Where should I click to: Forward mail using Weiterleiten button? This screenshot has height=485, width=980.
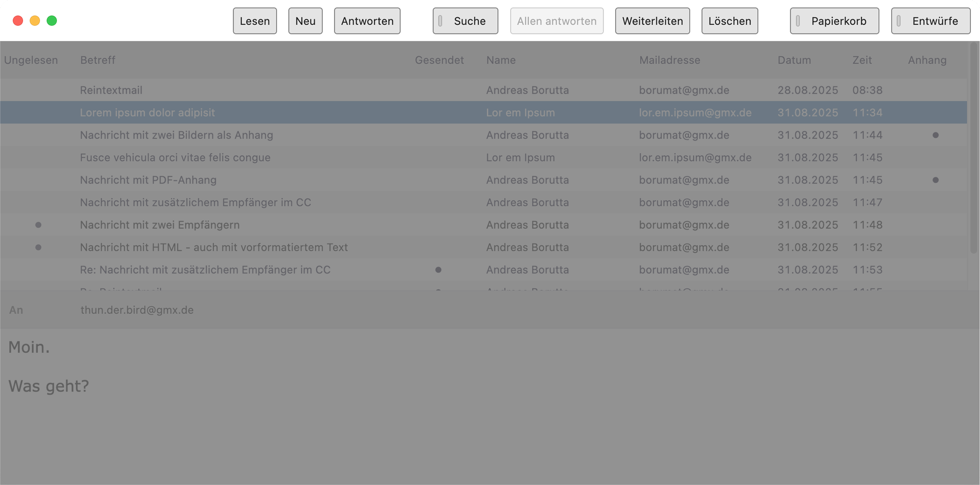pos(652,21)
